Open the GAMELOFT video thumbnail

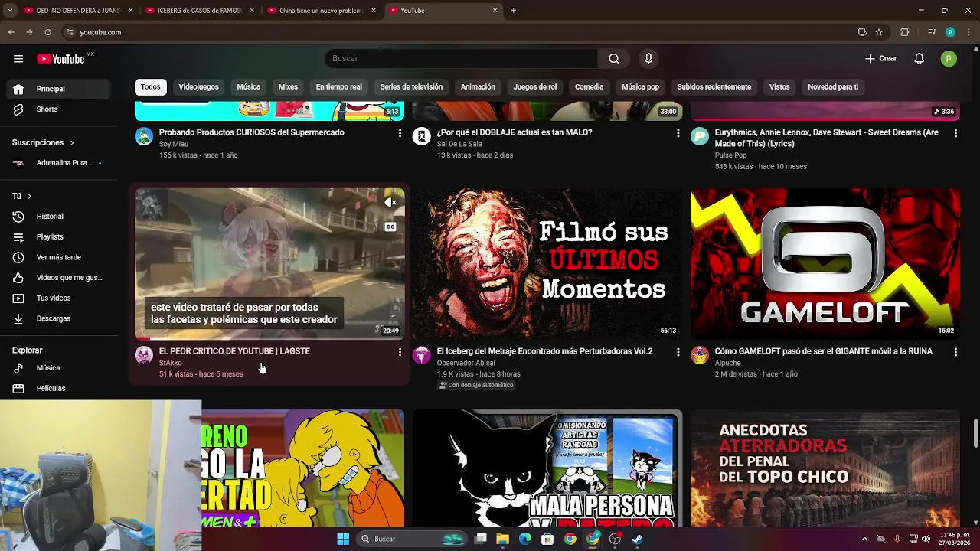tap(825, 263)
